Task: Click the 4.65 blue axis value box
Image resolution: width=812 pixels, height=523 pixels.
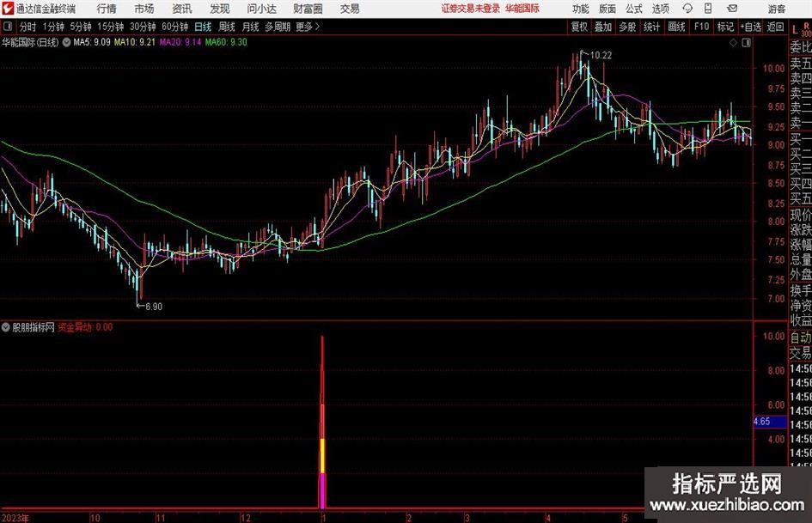Action: click(770, 422)
